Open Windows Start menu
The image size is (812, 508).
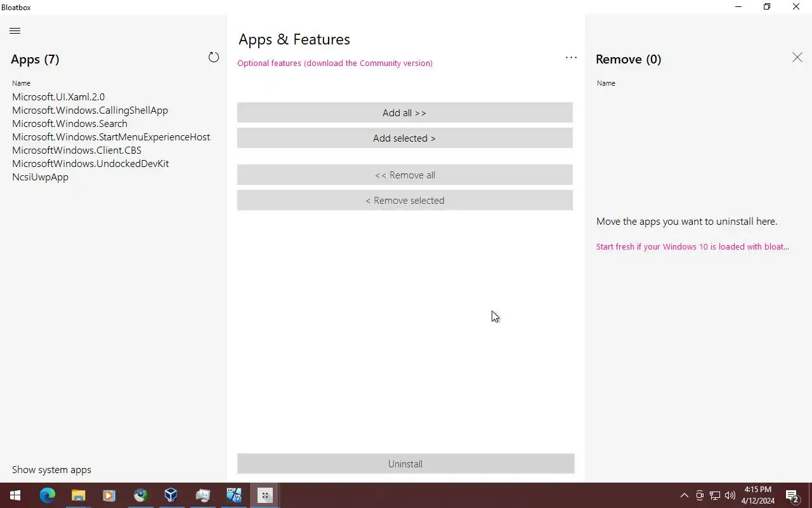[x=15, y=495]
